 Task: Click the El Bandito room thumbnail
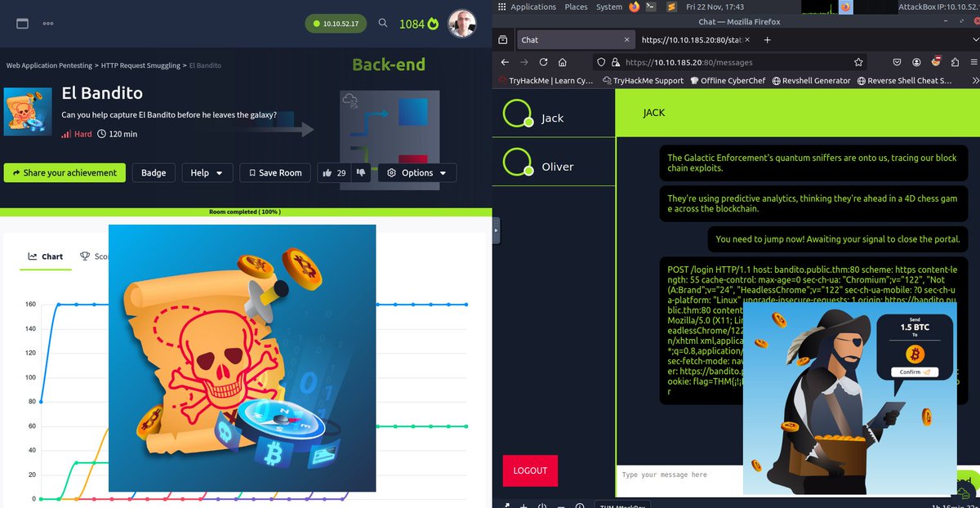tap(29, 112)
